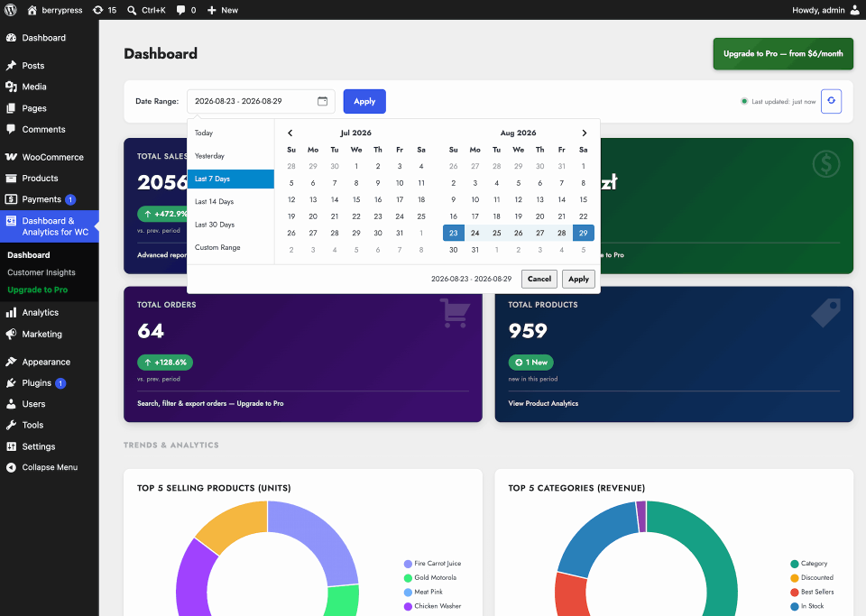Image resolution: width=866 pixels, height=616 pixels.
Task: Click the green Upgrade to Pro button
Action: pyautogui.click(x=783, y=53)
